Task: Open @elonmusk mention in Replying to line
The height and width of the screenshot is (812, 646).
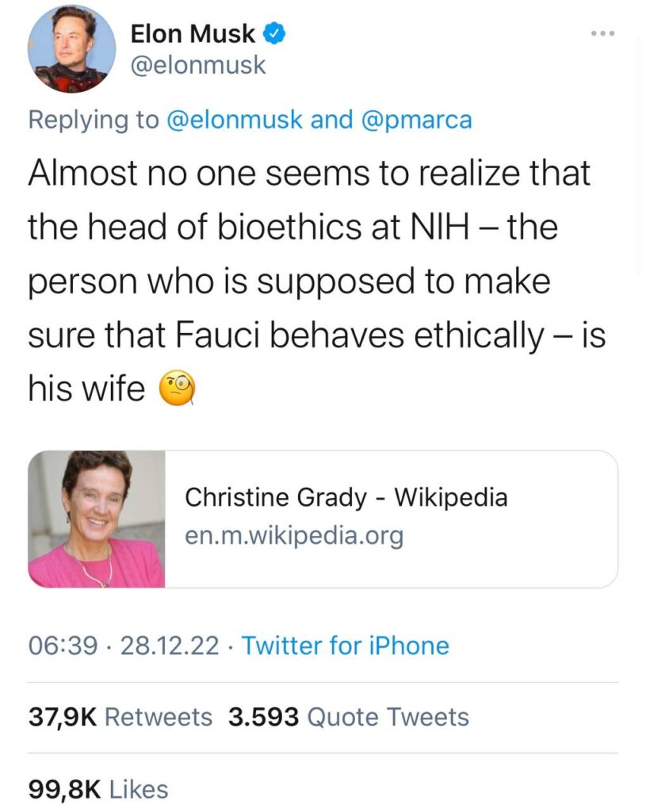Action: coord(234,120)
